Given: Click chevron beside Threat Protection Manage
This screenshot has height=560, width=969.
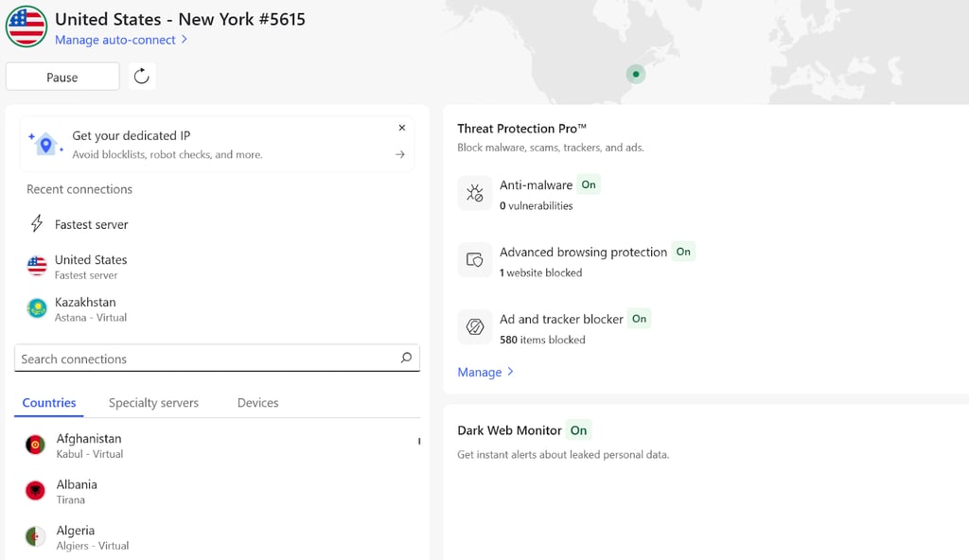Looking at the screenshot, I should point(510,372).
